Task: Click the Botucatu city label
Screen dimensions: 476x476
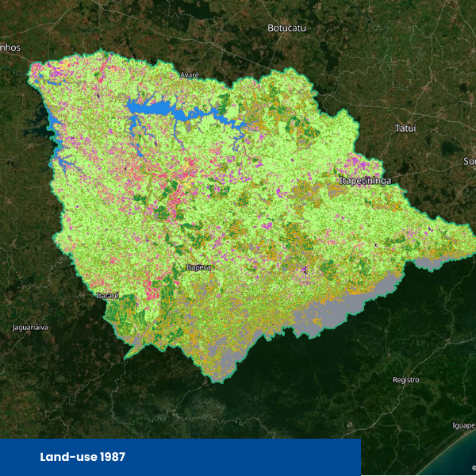Action: [x=286, y=29]
